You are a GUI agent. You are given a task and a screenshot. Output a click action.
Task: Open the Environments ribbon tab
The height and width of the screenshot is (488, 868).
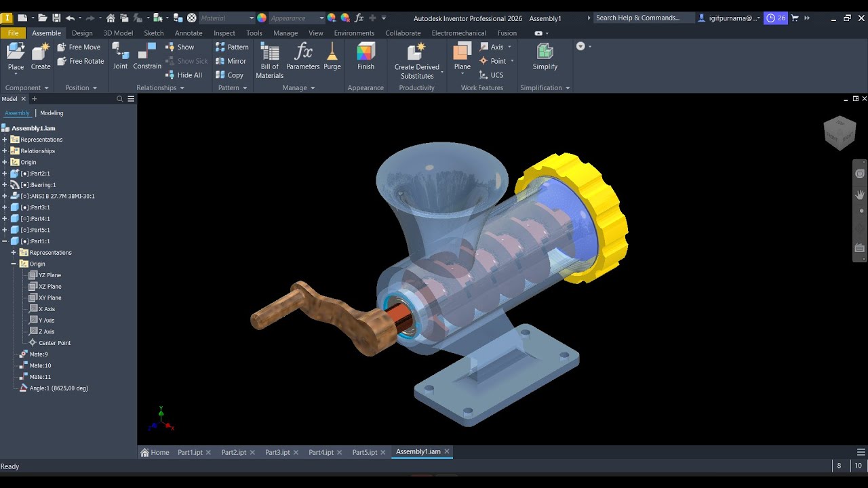(x=354, y=33)
